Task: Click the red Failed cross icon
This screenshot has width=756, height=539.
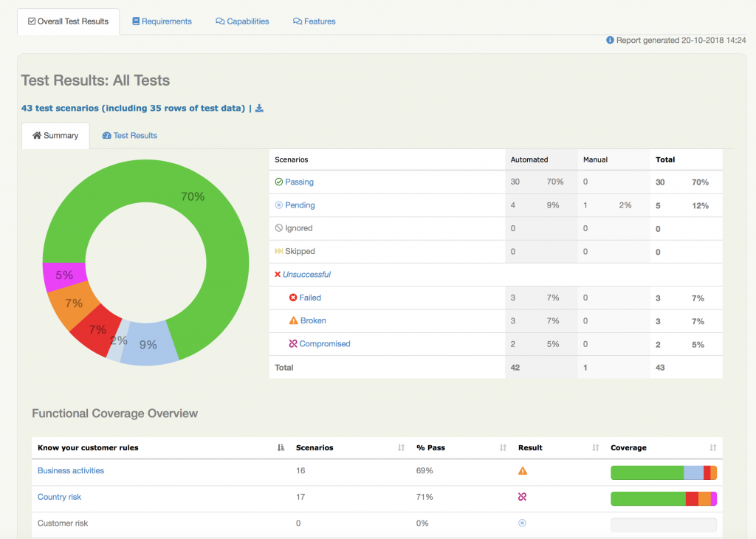Action: [293, 298]
